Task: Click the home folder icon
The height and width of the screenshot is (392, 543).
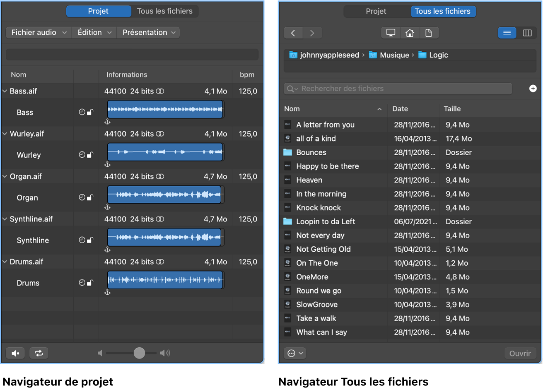Action: click(x=410, y=33)
